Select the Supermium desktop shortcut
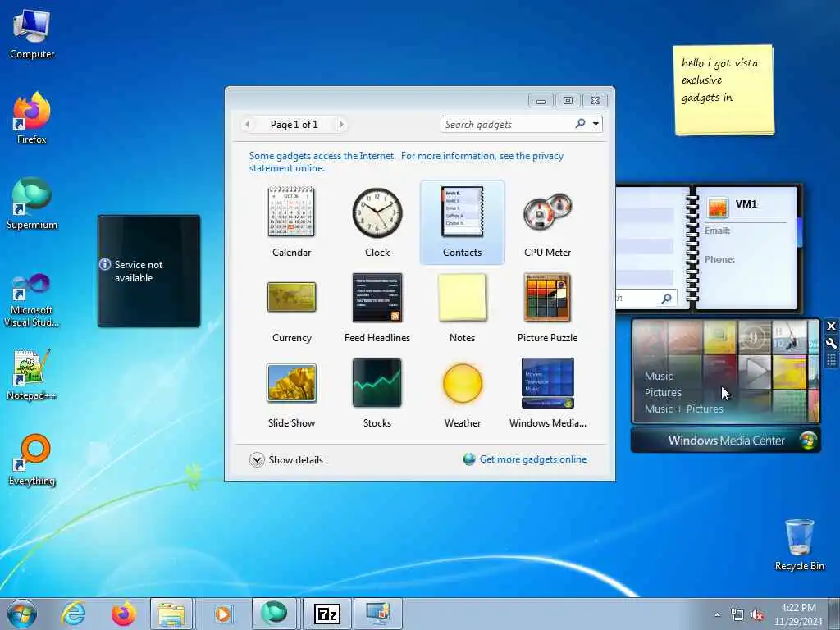The image size is (840, 630). (32, 203)
